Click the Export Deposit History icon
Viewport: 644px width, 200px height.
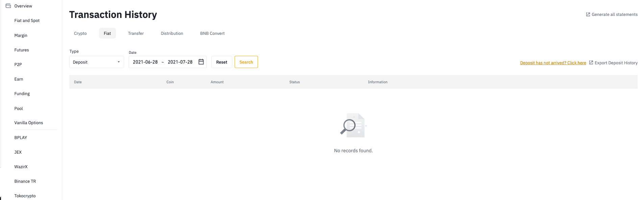click(591, 63)
